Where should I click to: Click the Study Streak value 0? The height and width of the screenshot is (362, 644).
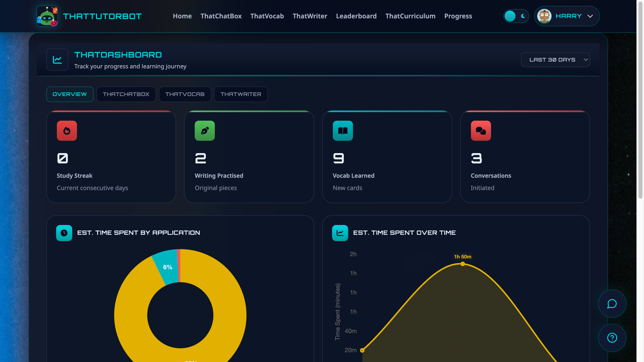click(x=63, y=158)
